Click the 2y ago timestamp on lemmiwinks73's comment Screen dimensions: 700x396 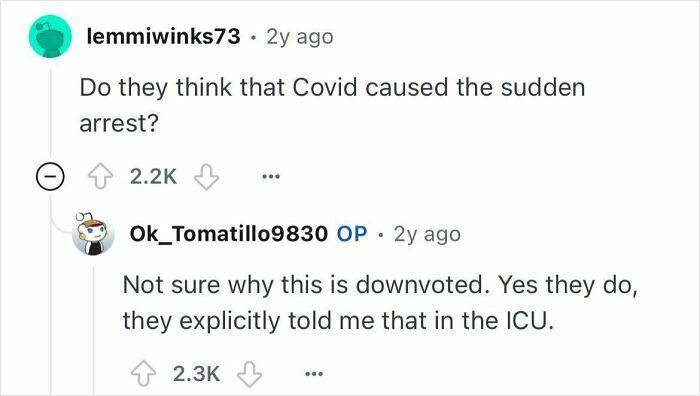(300, 37)
